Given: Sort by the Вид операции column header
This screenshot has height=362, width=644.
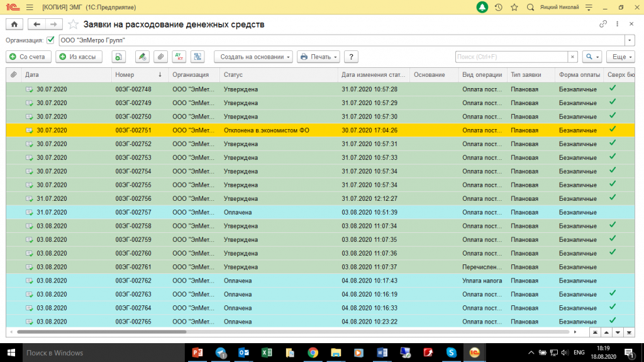Looking at the screenshot, I should pyautogui.click(x=482, y=74).
